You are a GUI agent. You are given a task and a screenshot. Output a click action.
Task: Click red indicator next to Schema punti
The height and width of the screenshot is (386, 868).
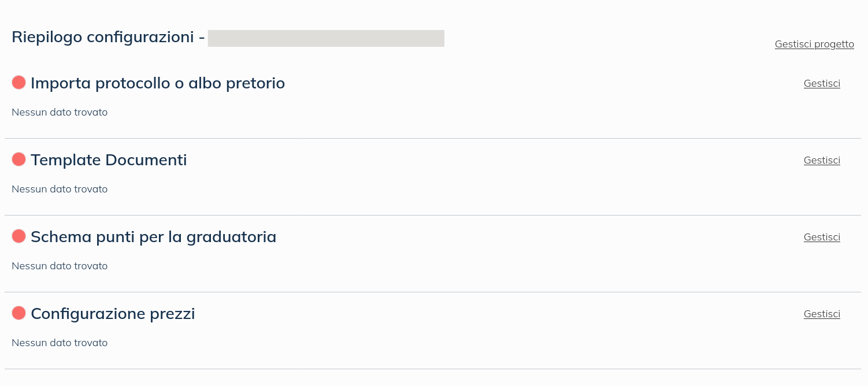(18, 236)
